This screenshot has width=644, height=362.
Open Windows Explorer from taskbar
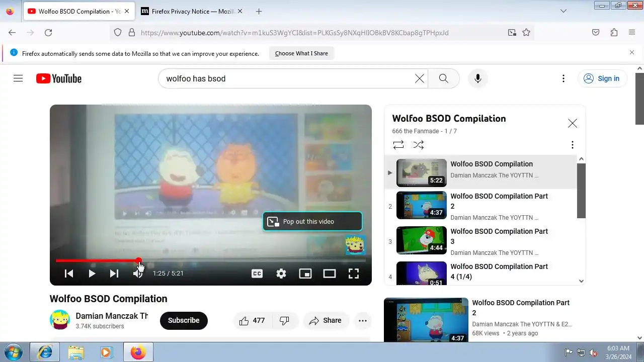click(76, 352)
